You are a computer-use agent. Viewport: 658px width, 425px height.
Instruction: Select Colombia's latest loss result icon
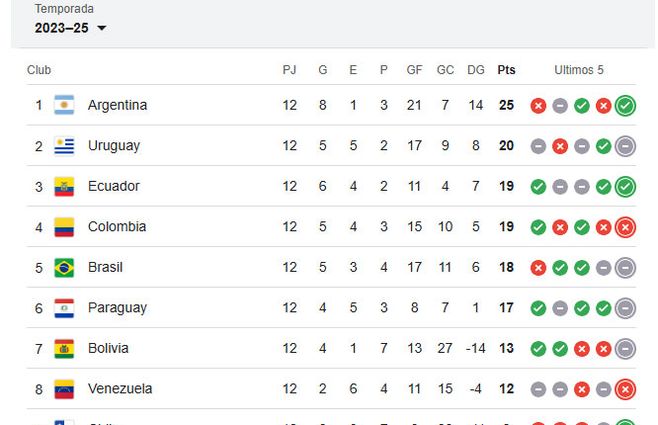point(626,227)
